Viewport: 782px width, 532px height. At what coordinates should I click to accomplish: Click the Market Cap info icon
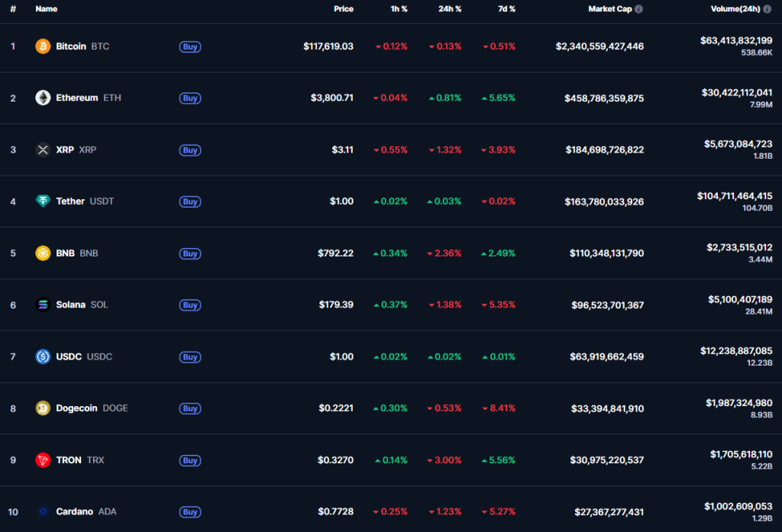(638, 9)
